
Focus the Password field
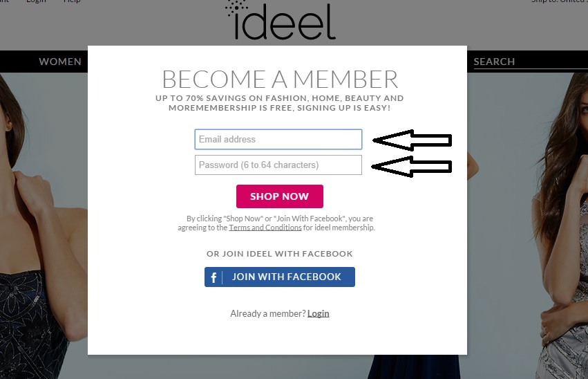[x=278, y=165]
